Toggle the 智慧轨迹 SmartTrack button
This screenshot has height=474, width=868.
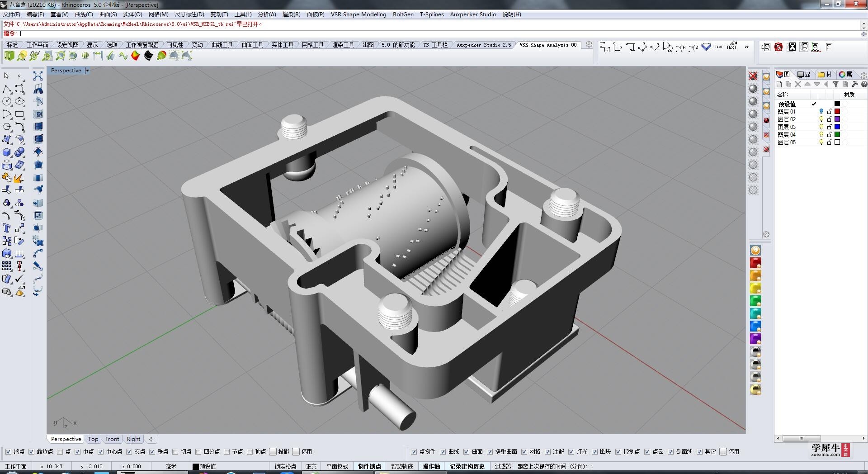[402, 466]
